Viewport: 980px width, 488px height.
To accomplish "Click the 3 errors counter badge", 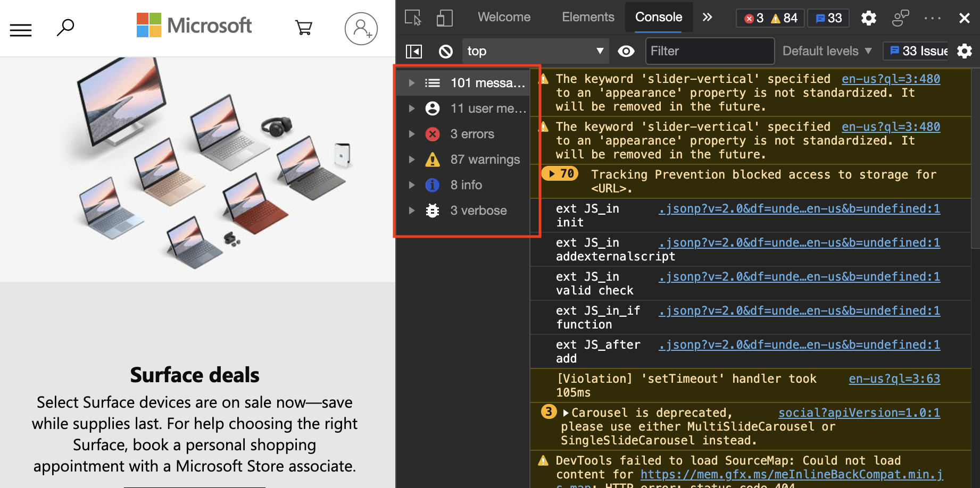I will pos(753,18).
